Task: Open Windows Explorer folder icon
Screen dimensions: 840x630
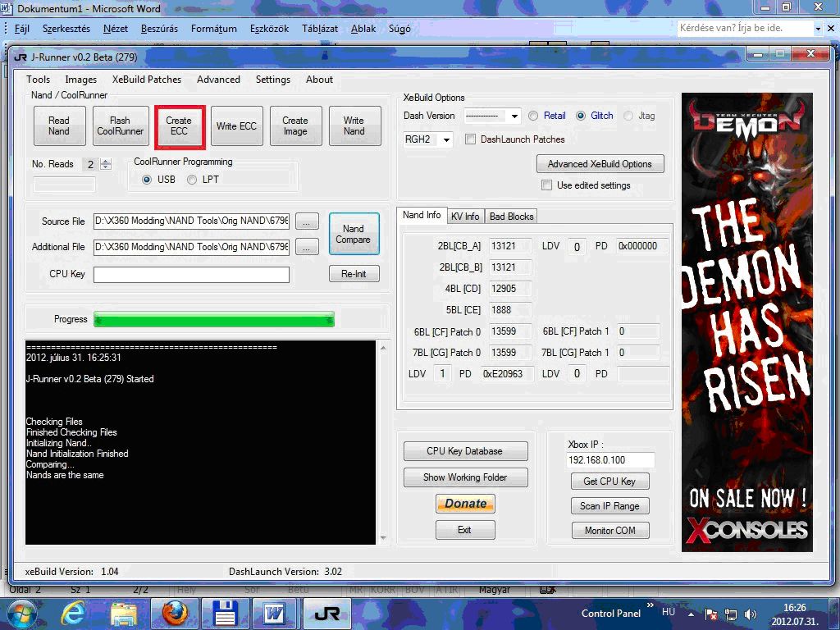Action: [124, 613]
